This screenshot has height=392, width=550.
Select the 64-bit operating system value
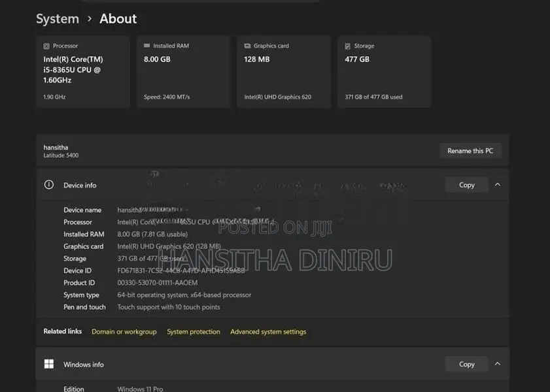184,295
